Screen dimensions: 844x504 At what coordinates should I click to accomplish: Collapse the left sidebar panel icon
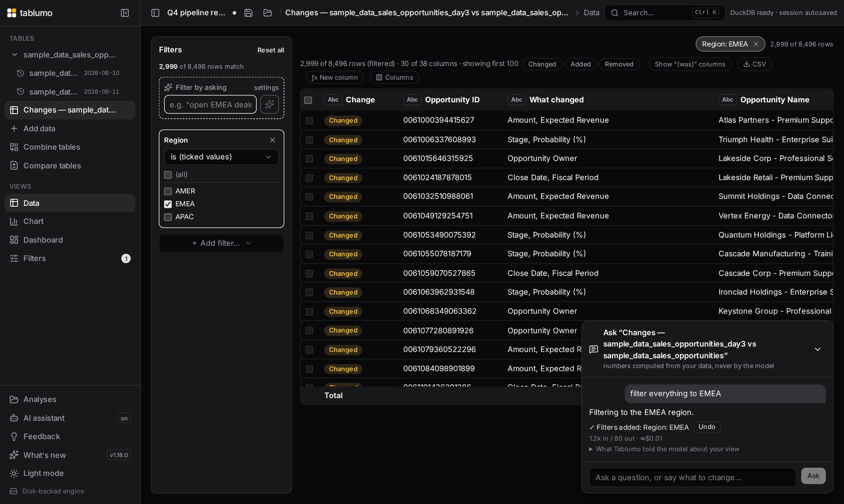(125, 13)
